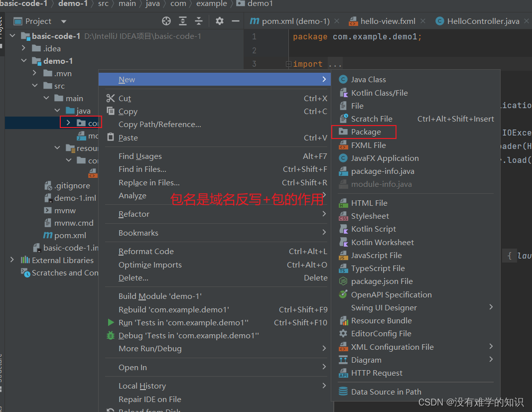Click the JavaFX Application icon
532x412 pixels.
coord(343,158)
